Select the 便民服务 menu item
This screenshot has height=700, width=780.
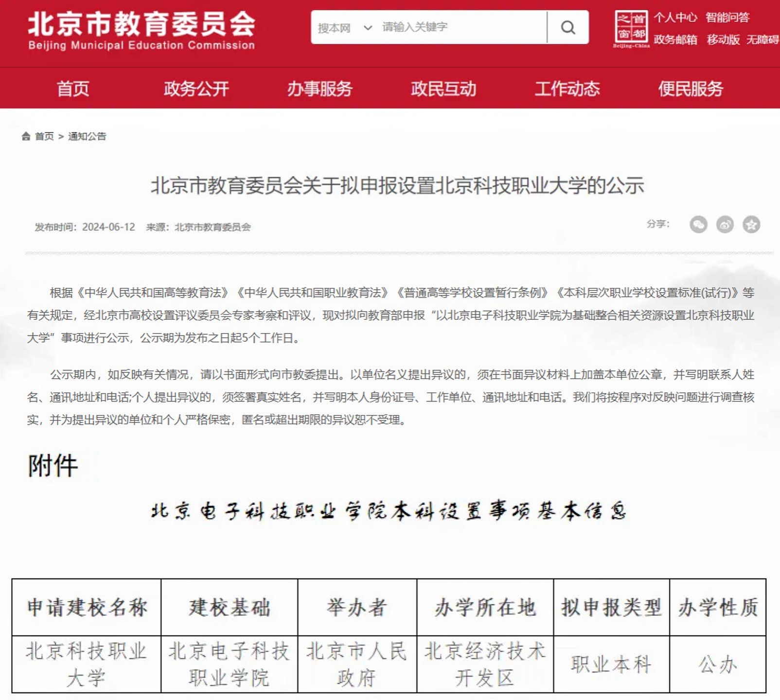pos(691,89)
